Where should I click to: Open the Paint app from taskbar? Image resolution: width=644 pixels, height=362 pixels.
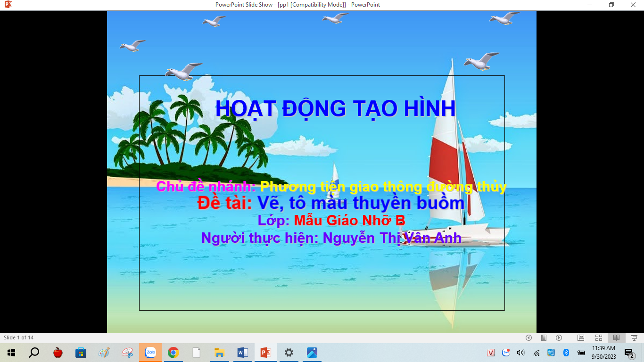(104, 352)
